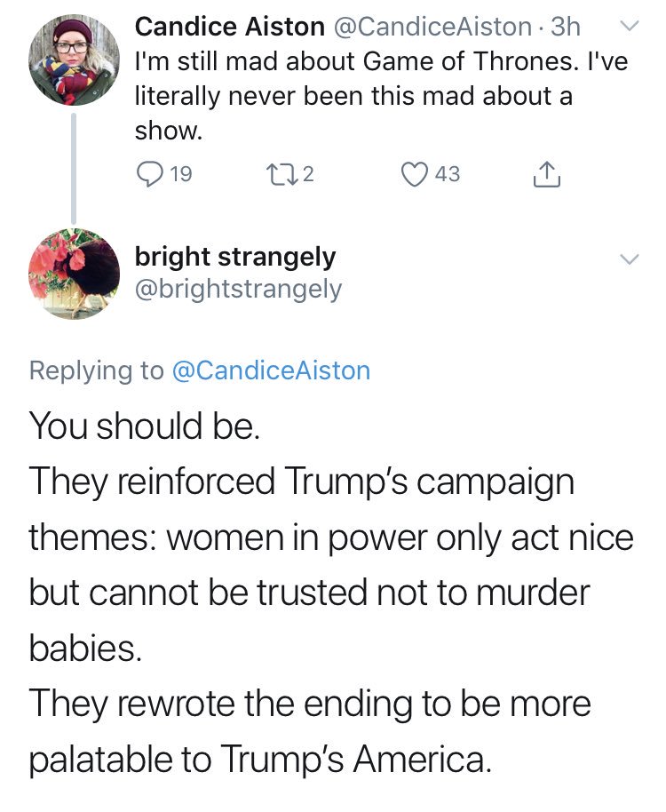Expand chevron menu on bright strangely's reply

pyautogui.click(x=630, y=259)
